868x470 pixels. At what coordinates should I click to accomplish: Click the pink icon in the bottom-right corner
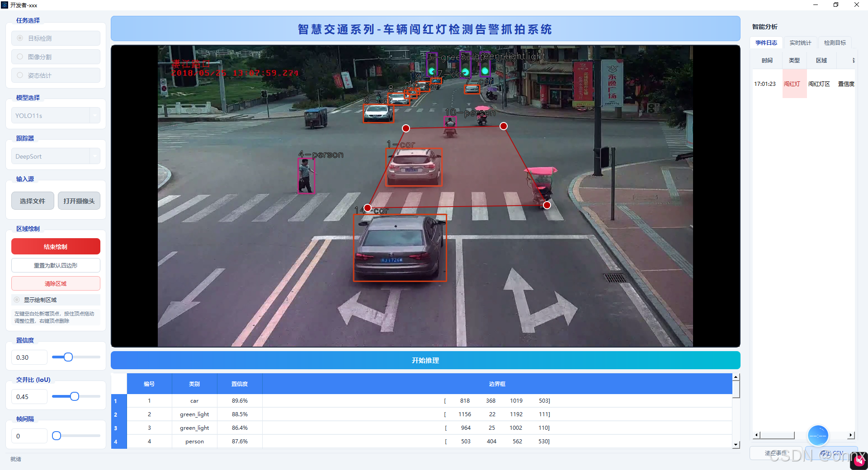tap(859, 461)
